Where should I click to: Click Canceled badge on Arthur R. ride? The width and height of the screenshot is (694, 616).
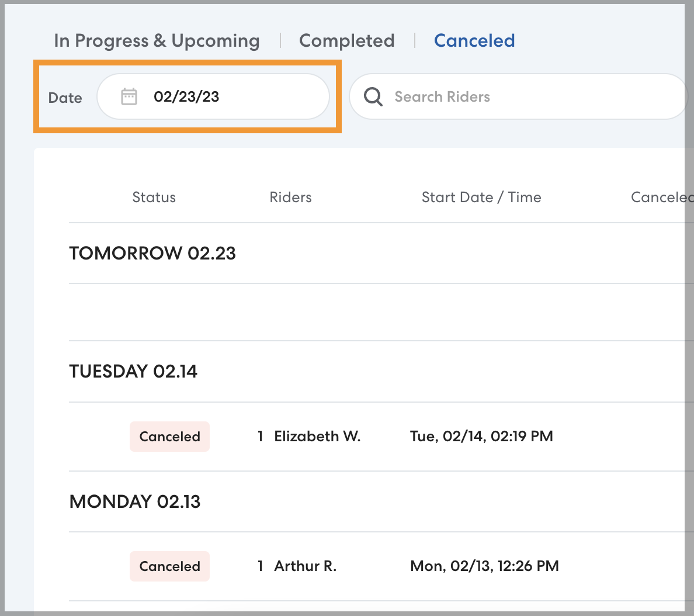pyautogui.click(x=169, y=566)
